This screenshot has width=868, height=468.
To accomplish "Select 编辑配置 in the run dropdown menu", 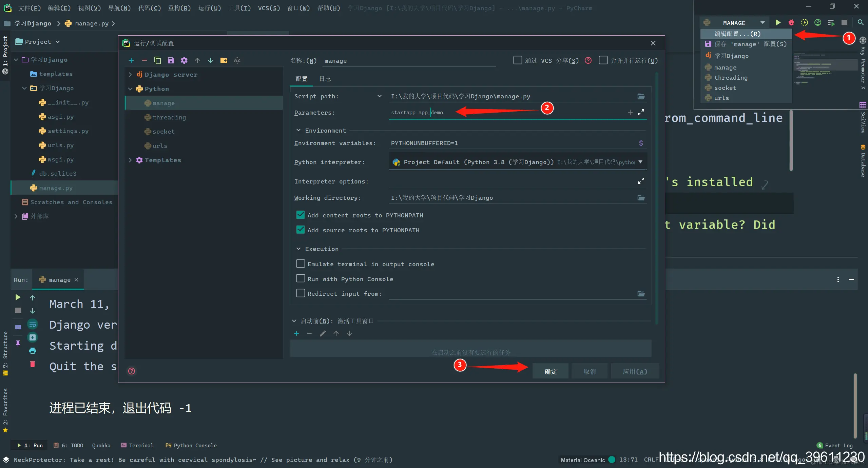I will tap(737, 34).
